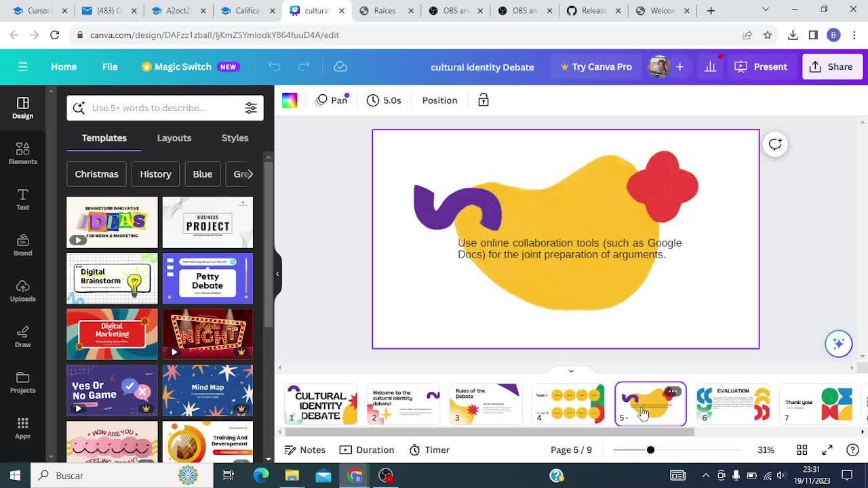Image resolution: width=868 pixels, height=488 pixels.
Task: Switch to the Layouts tab
Action: 174,138
